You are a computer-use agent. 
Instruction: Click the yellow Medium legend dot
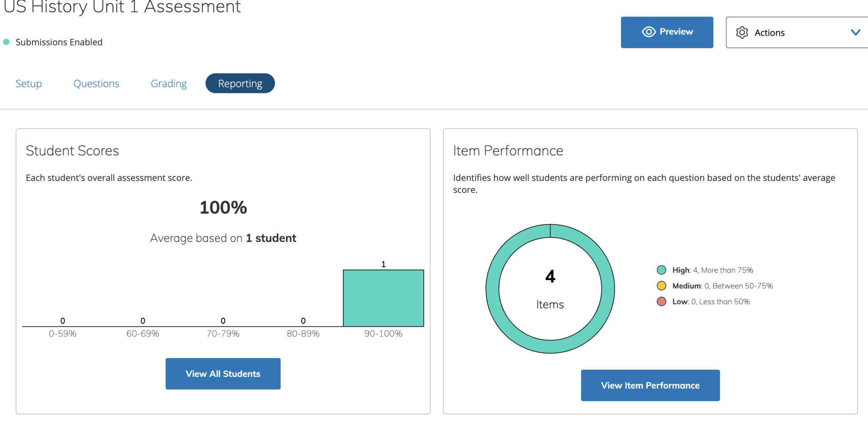661,286
